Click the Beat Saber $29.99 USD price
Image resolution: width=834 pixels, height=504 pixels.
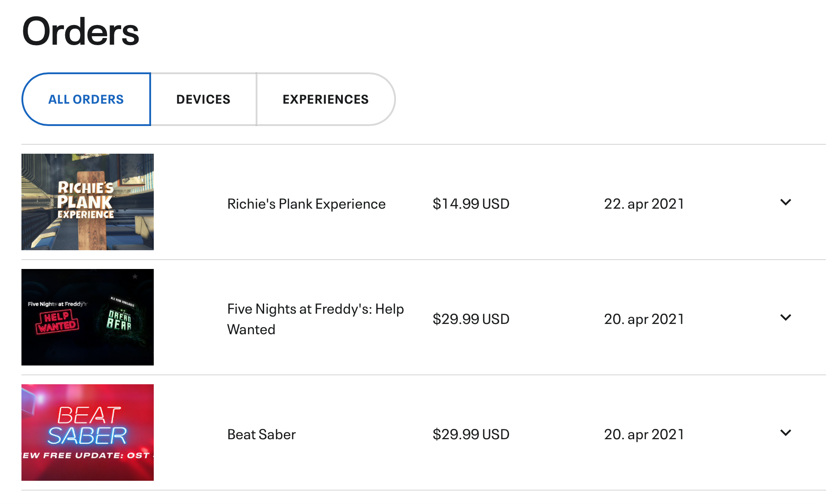click(471, 434)
